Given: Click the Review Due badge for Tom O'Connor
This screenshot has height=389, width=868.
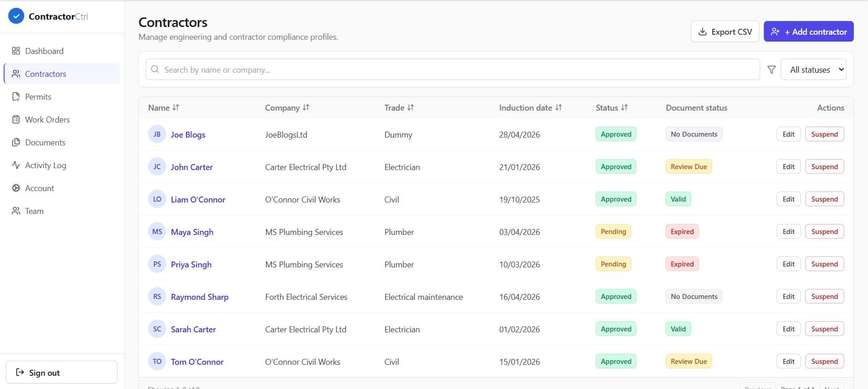Looking at the screenshot, I should click(689, 362).
